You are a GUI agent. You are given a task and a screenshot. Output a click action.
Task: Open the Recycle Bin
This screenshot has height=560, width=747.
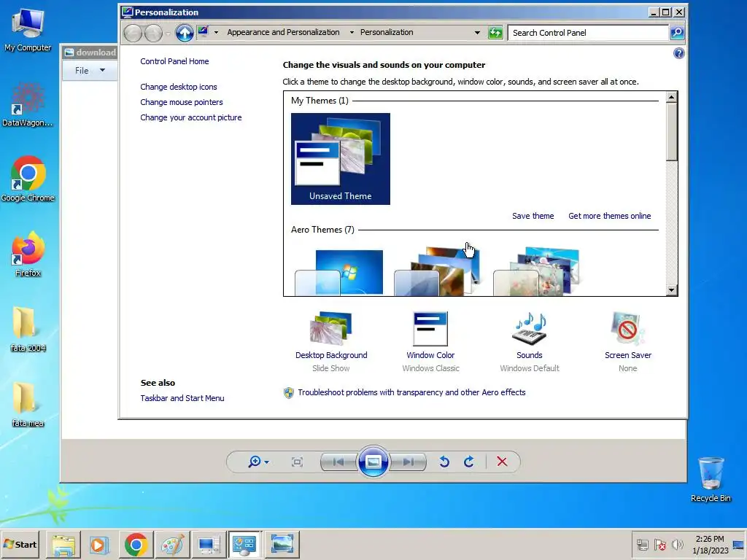tap(711, 479)
